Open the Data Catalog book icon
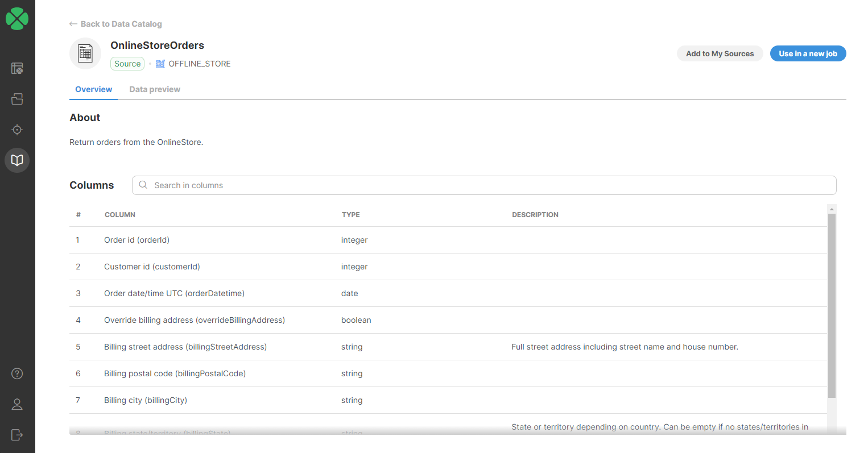 click(17, 160)
